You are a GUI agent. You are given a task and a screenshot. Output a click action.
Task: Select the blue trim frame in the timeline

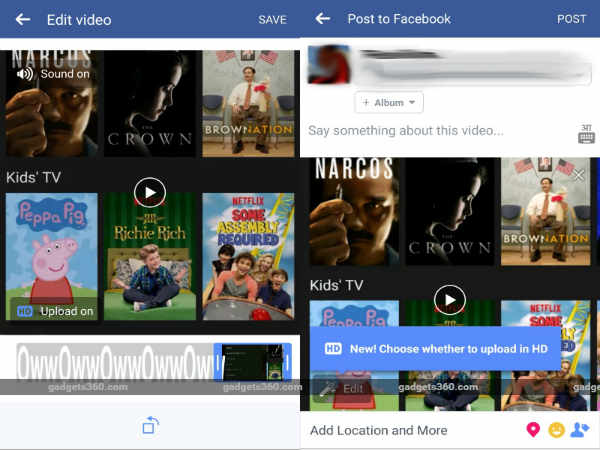pos(253,362)
